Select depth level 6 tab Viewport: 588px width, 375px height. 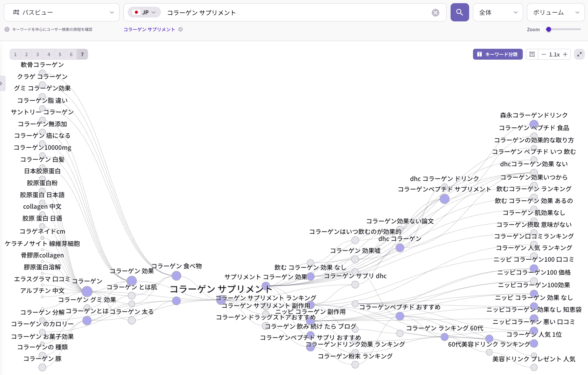point(71,54)
